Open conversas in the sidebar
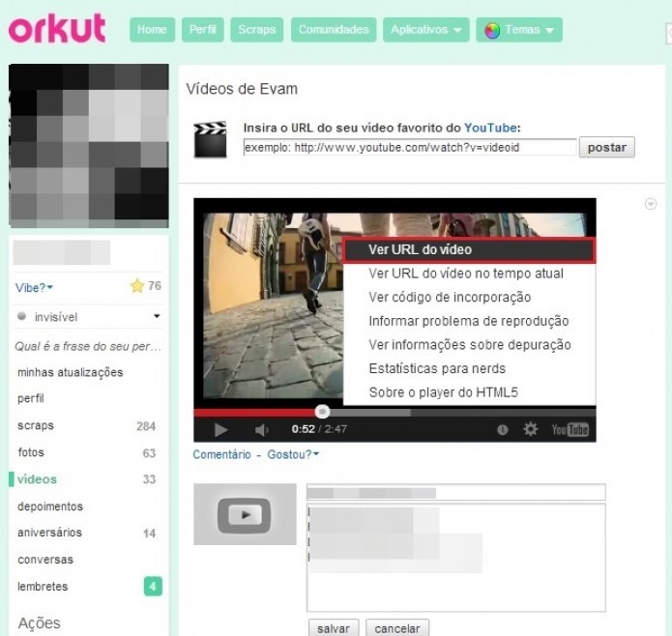Viewport: 672px width, 636px height. tap(45, 560)
